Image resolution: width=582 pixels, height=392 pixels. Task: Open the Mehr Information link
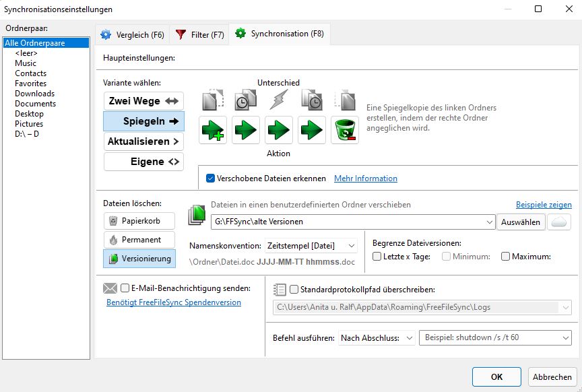(366, 178)
